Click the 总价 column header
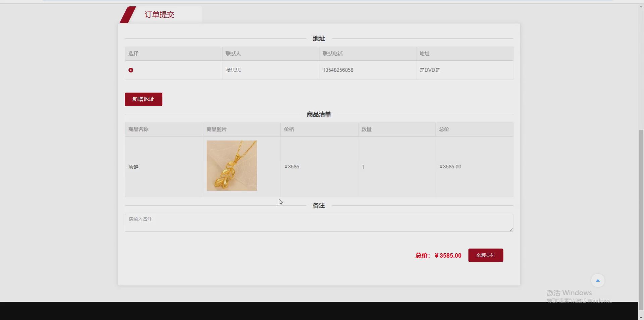Screen dimensions: 644x320 click(x=443, y=129)
